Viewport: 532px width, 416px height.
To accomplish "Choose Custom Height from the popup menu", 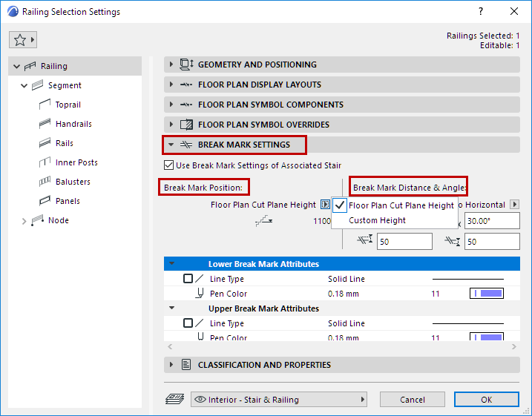I will [377, 220].
